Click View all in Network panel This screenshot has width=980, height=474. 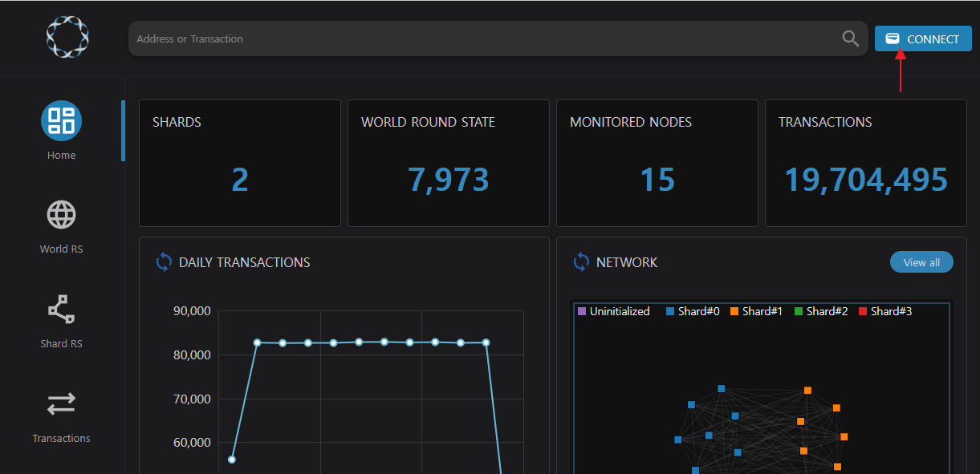[921, 262]
